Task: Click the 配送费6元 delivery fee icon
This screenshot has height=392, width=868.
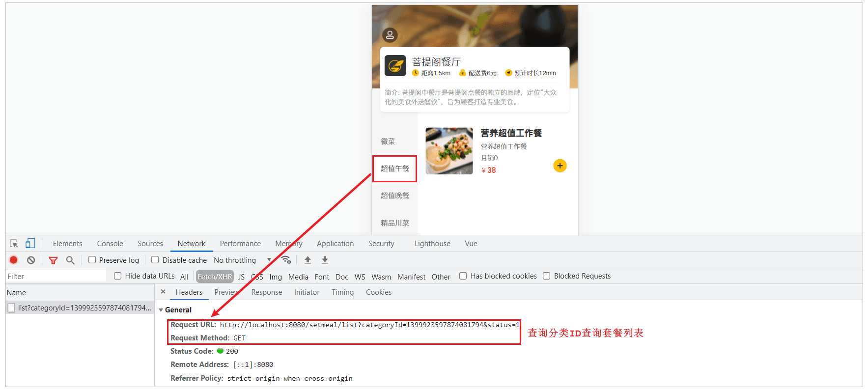Action: click(462, 73)
